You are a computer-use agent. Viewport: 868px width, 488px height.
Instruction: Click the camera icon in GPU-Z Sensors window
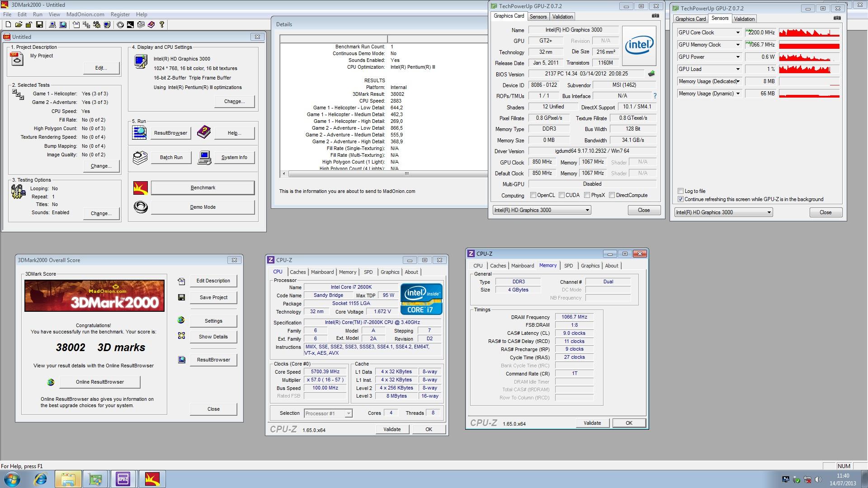(837, 18)
